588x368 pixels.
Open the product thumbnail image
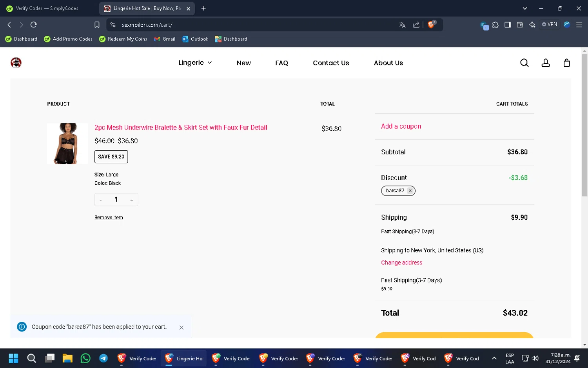tap(67, 144)
